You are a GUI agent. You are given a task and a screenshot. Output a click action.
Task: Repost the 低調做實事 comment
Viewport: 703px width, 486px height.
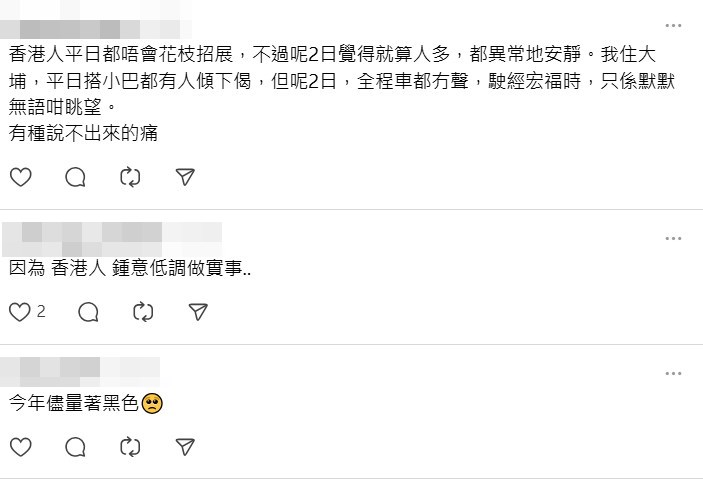(143, 312)
